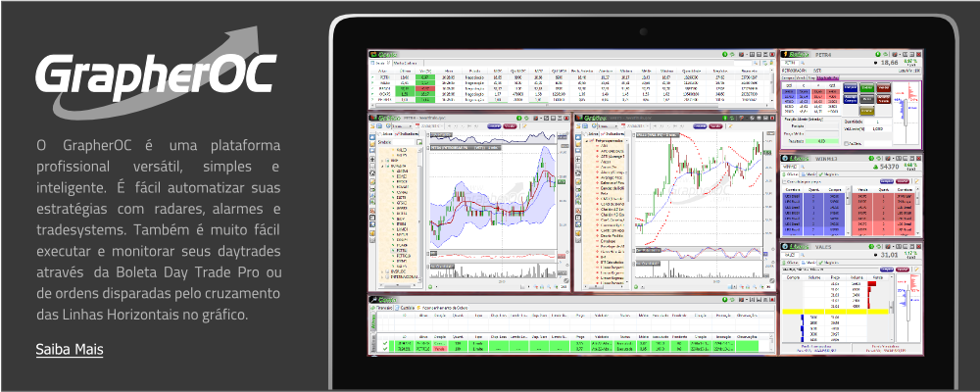
Task: Click Quantidade field in Boleta
Action: pos(877,122)
